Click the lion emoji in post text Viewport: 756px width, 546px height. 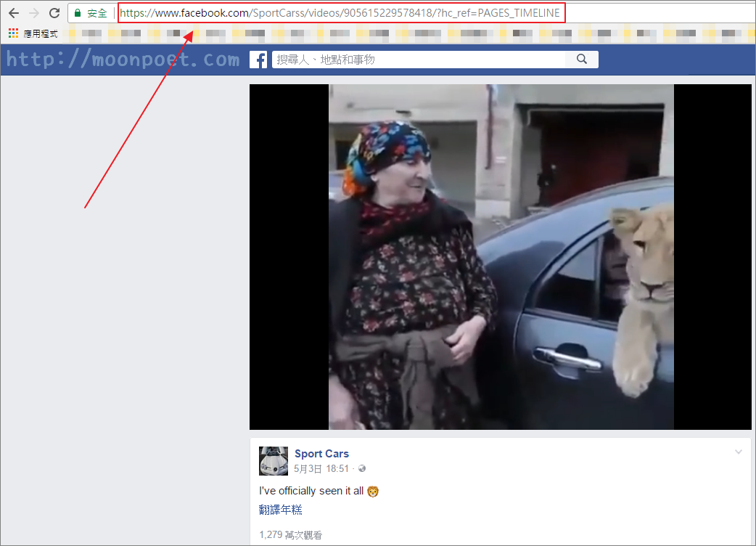tap(373, 492)
